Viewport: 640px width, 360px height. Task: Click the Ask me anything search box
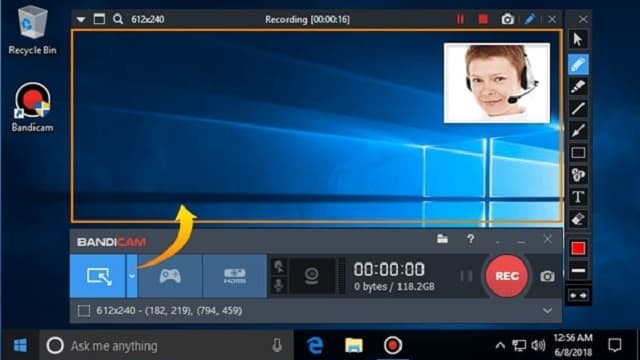click(166, 346)
